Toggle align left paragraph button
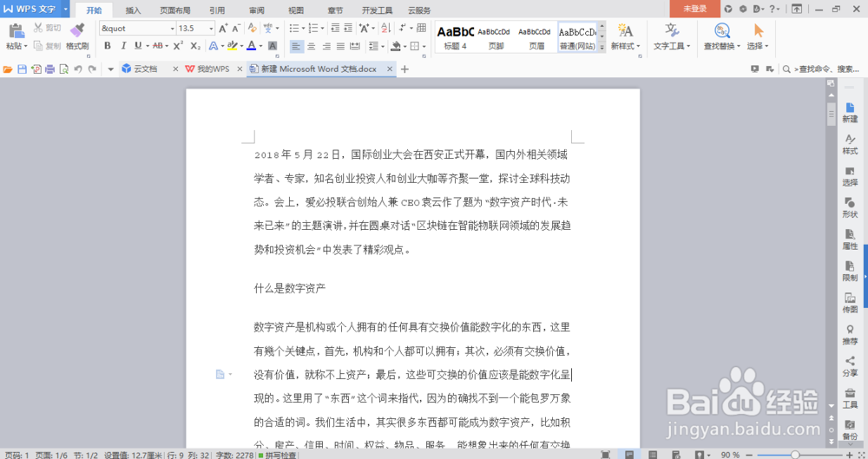This screenshot has height=459, width=868. (x=297, y=46)
